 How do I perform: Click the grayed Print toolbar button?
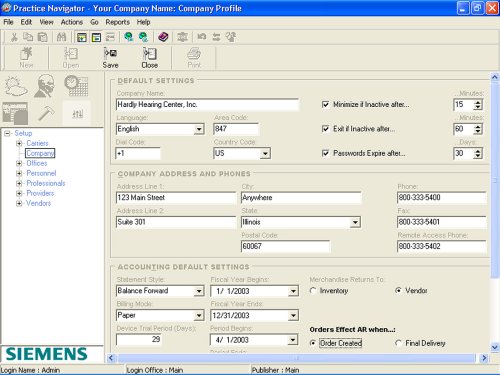tap(194, 58)
